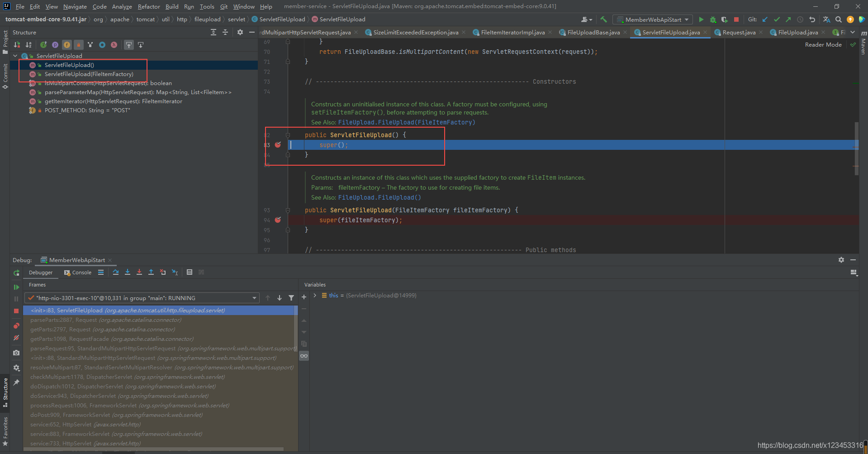Click Step Over in debugger toolbar

[x=116, y=272]
